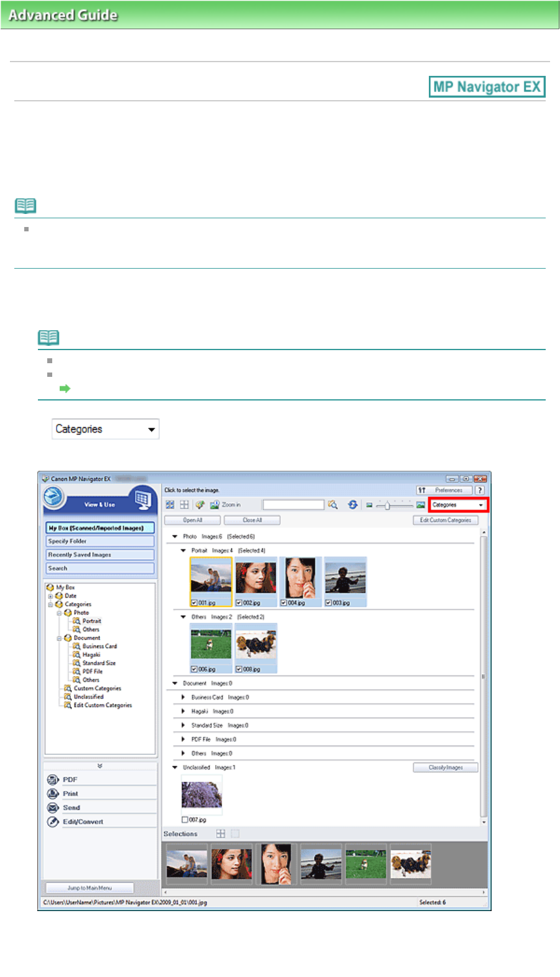Select Business Card in the folder tree
Viewport: 560px width, 977px height.
tap(99, 646)
